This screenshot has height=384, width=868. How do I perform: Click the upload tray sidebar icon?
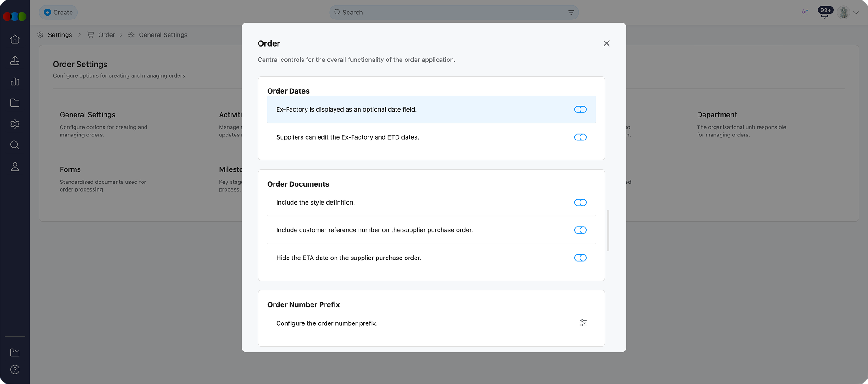15,61
